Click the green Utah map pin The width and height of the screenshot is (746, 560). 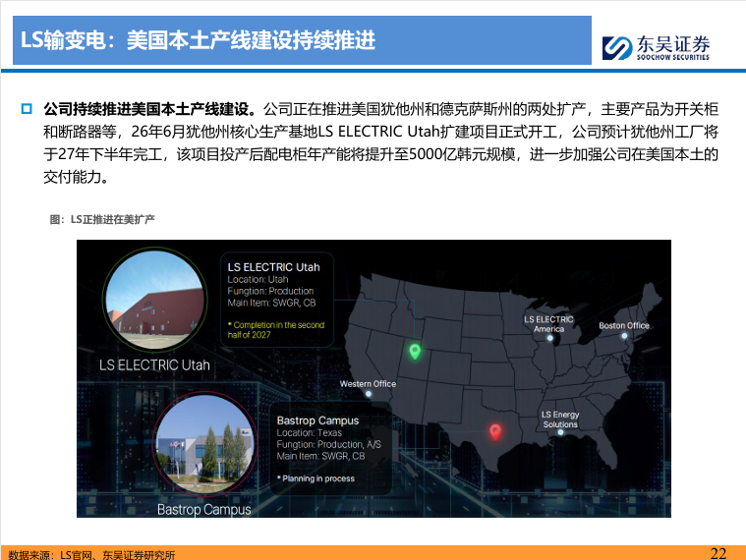click(x=415, y=352)
